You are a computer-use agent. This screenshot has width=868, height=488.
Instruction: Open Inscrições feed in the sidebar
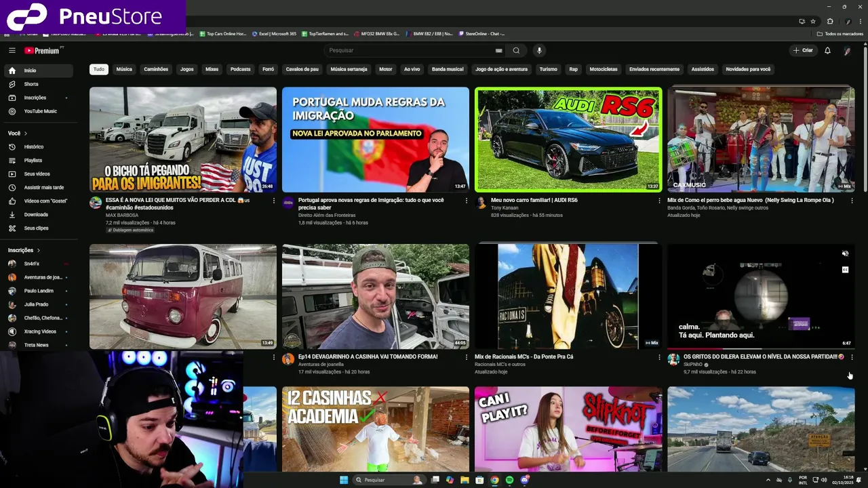coord(38,98)
